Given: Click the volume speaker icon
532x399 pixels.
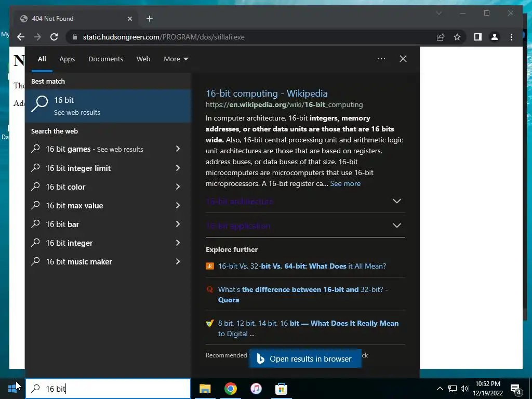Looking at the screenshot, I should (464, 389).
